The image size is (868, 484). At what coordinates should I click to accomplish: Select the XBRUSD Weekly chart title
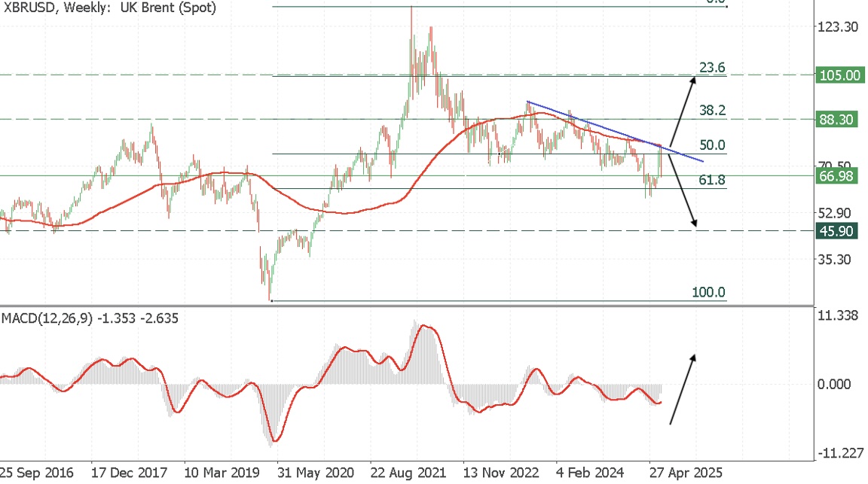(x=108, y=8)
